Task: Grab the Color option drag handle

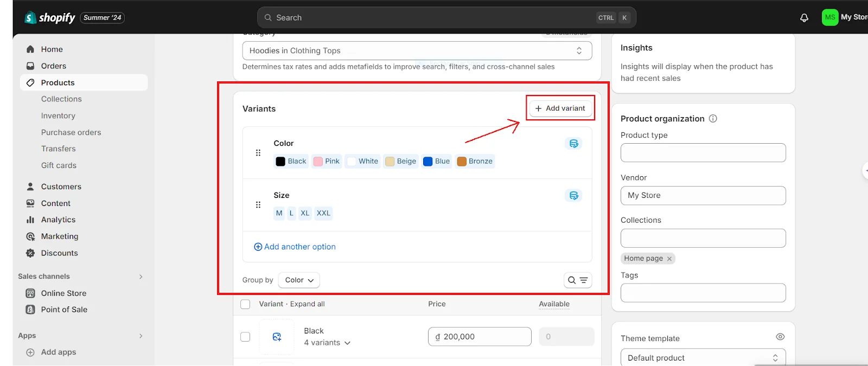Action: 258,152
